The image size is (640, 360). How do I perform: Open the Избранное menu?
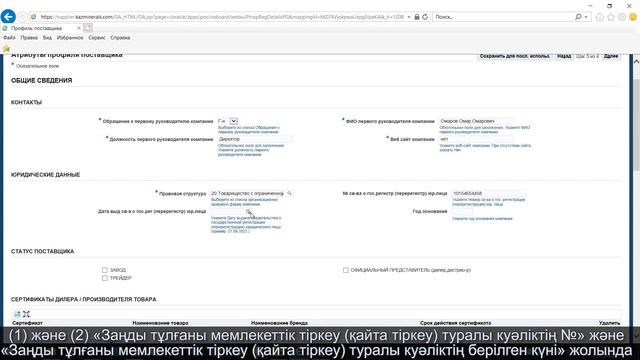[70, 38]
